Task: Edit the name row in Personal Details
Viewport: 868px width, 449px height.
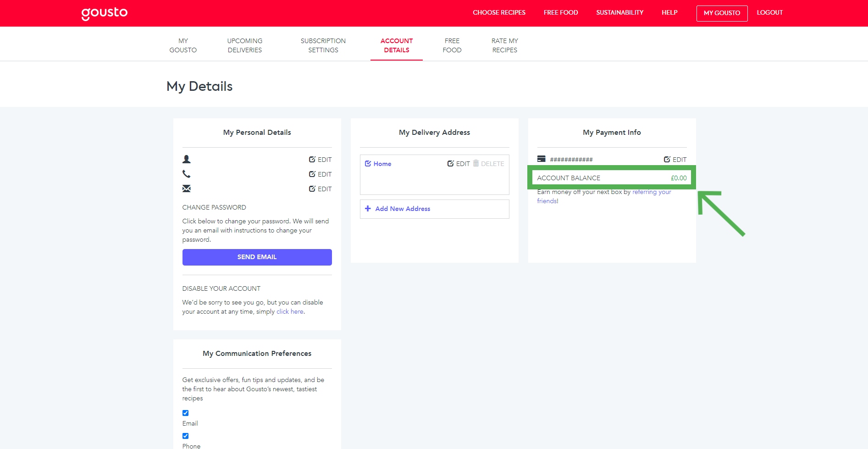Action: click(x=320, y=160)
